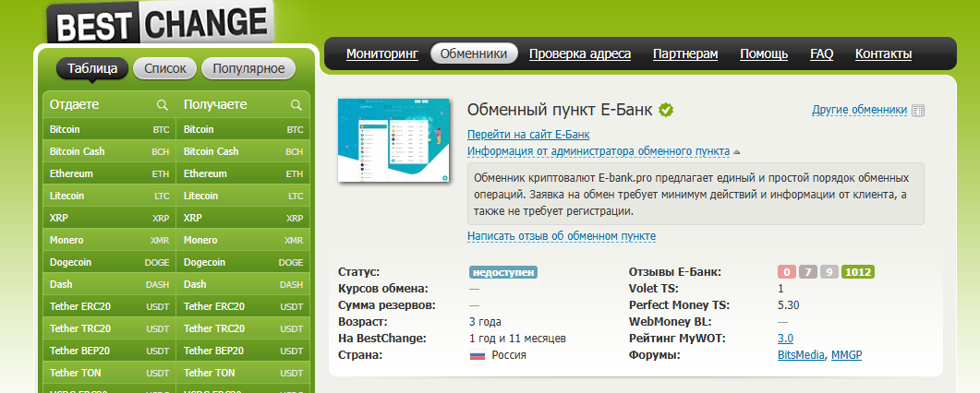Select Ethereum in the Отдаете column
The width and height of the screenshot is (980, 393).
tap(109, 174)
